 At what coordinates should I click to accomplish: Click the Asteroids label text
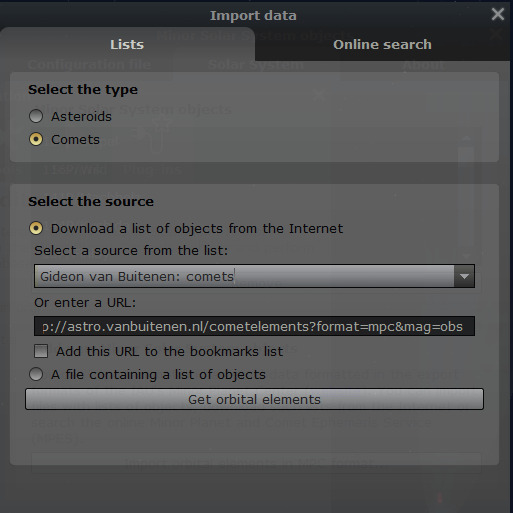(x=81, y=117)
